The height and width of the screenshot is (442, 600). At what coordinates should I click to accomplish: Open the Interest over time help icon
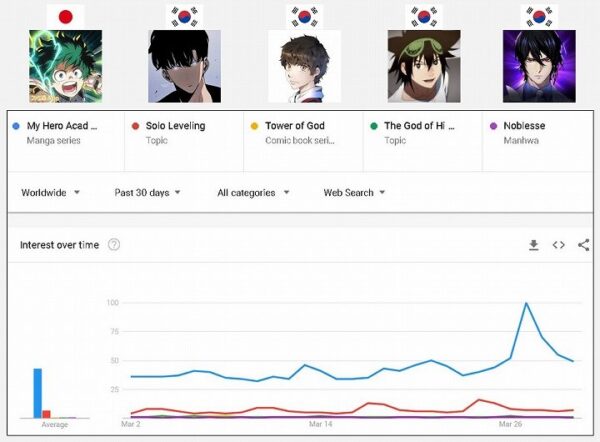coord(114,245)
